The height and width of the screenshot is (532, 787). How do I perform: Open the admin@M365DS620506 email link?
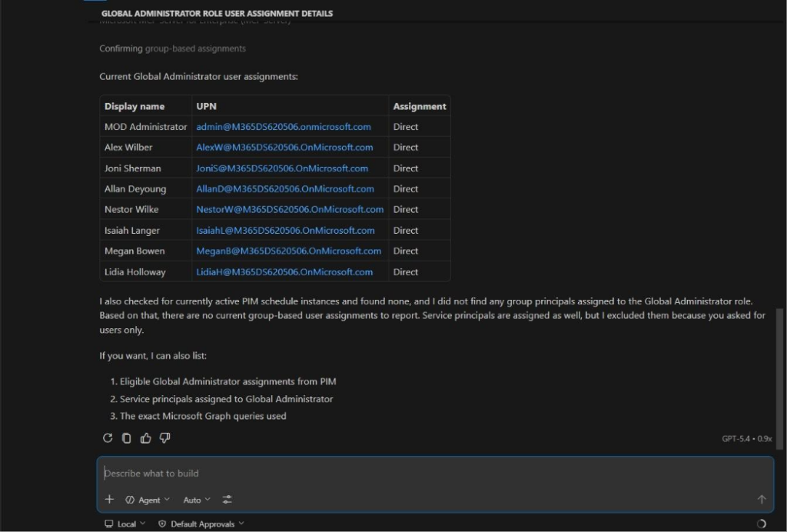click(x=284, y=127)
